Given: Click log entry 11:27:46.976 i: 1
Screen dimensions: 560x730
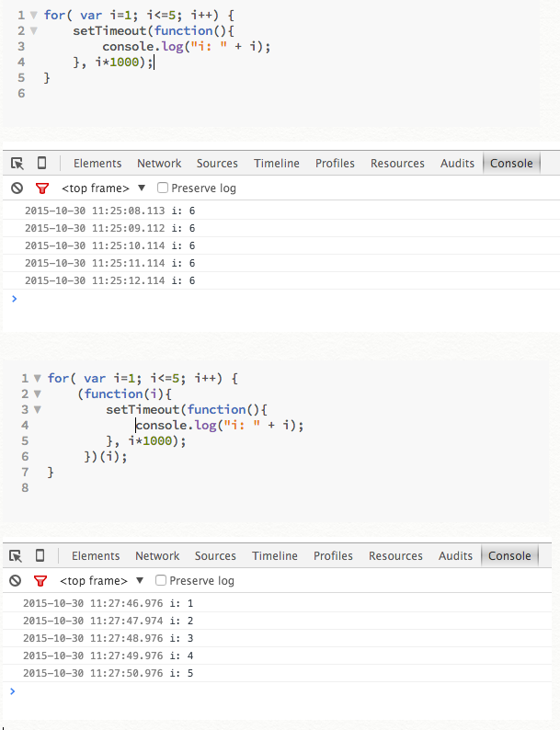Looking at the screenshot, I should pyautogui.click(x=278, y=603).
